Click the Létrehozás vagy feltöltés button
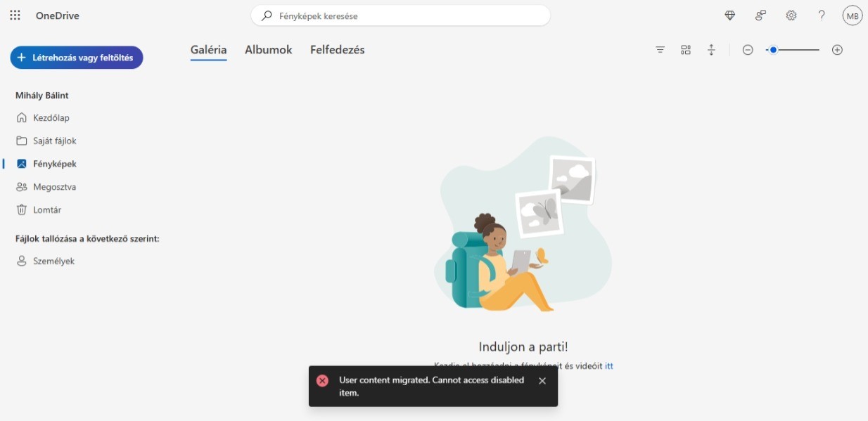 [77, 58]
